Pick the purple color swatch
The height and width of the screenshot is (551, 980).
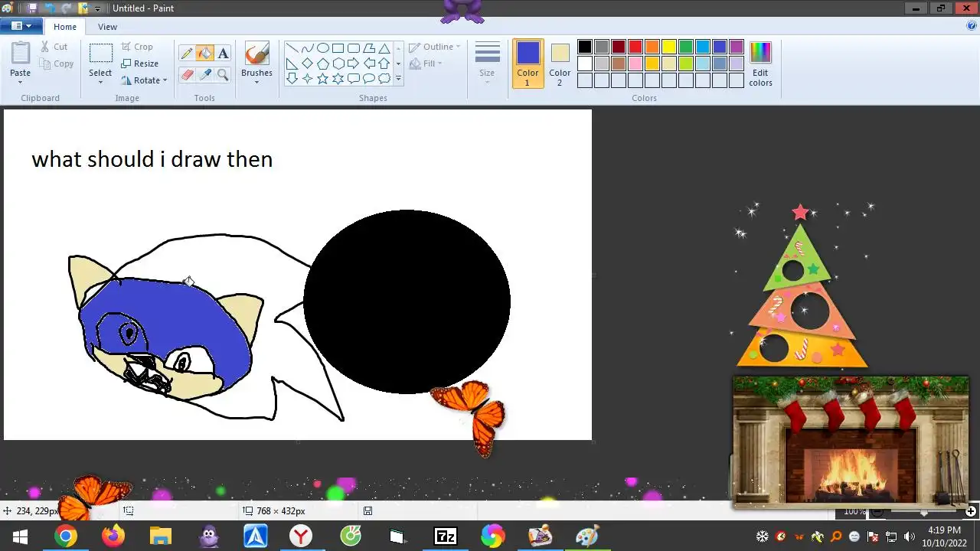737,47
